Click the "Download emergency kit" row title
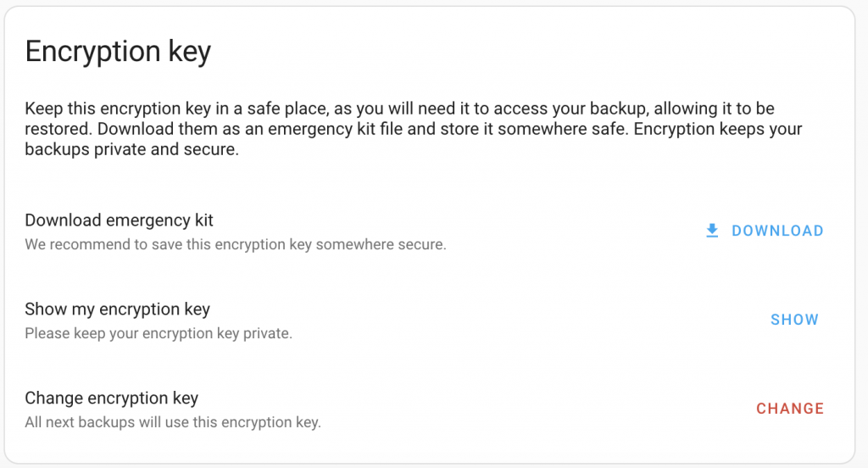 (x=119, y=220)
